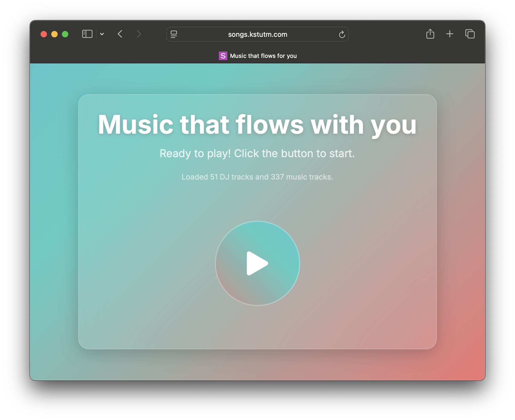Click the Loaded 51 DJ tracks text
515x420 pixels.
257,177
